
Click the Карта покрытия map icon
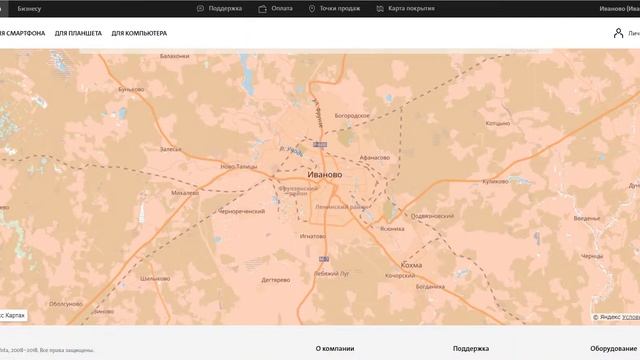(380, 9)
